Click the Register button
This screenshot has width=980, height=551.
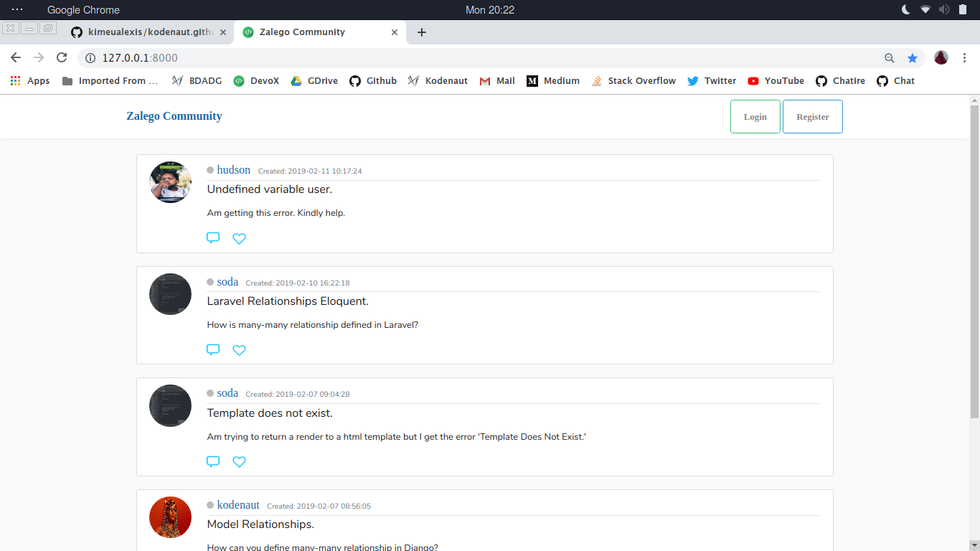click(812, 117)
